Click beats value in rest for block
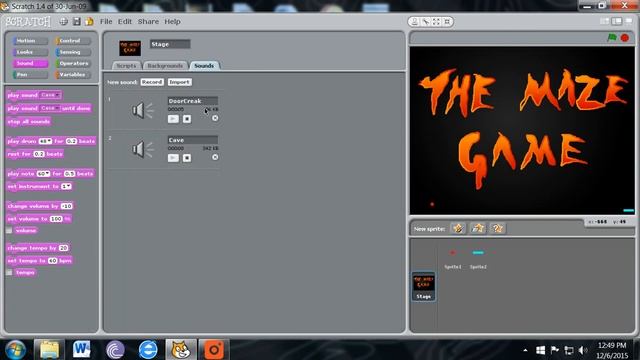Viewport: 640px width, 360px height. (39, 154)
